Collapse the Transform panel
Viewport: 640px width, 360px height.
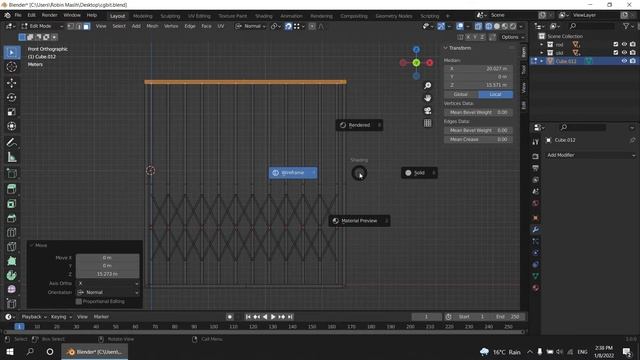[x=445, y=48]
